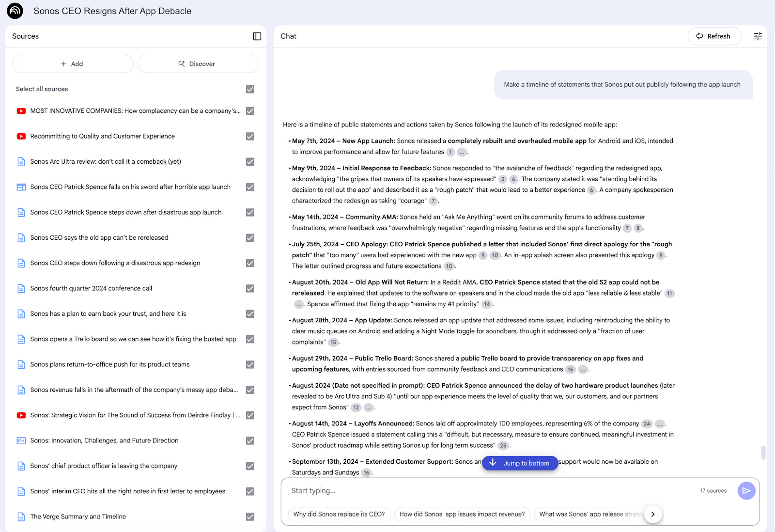Viewport: 775px width, 532px height.
Task: Select 'How did Sonos' app issues impact revenue?' suggestion
Action: [462, 515]
